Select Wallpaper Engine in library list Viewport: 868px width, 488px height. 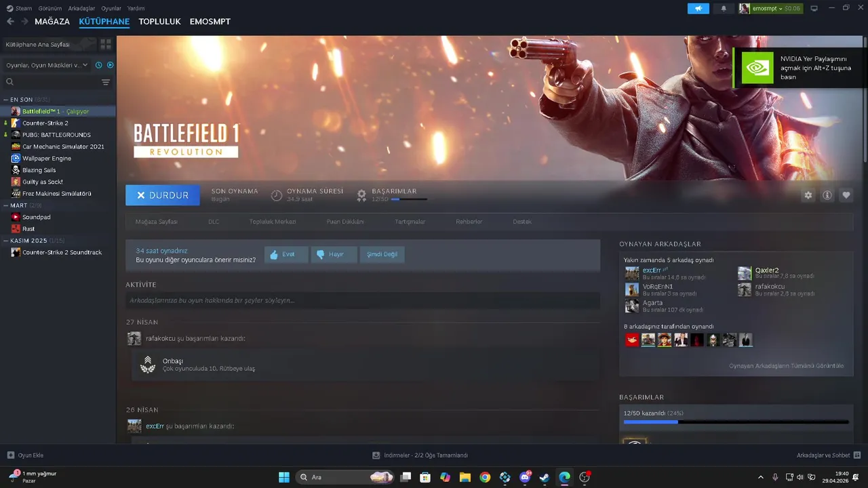[46, 159]
